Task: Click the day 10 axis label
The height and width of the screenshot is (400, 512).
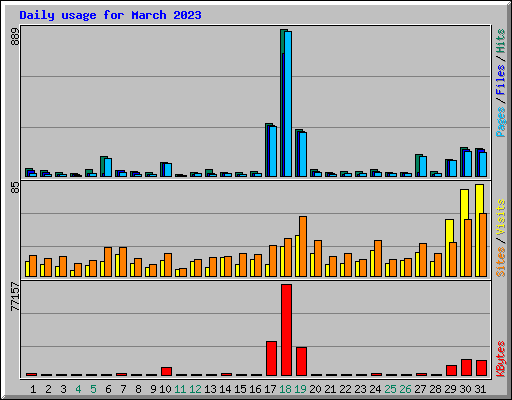Action: pyautogui.click(x=165, y=389)
